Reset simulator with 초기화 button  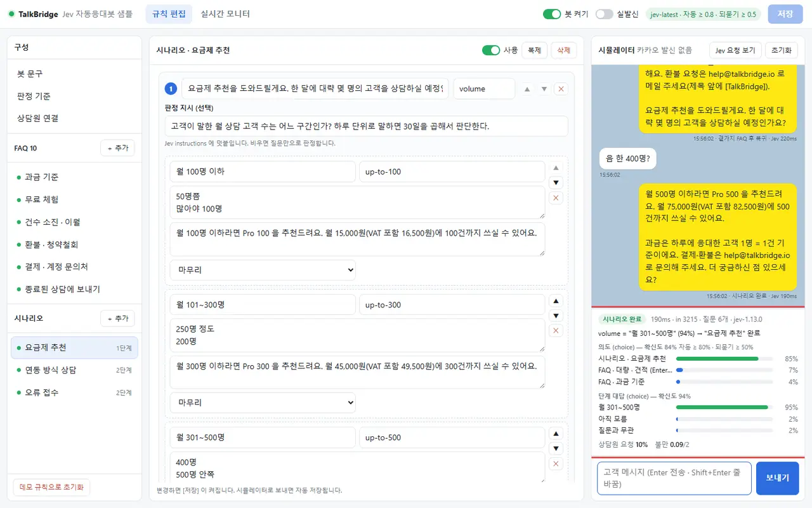(x=782, y=50)
